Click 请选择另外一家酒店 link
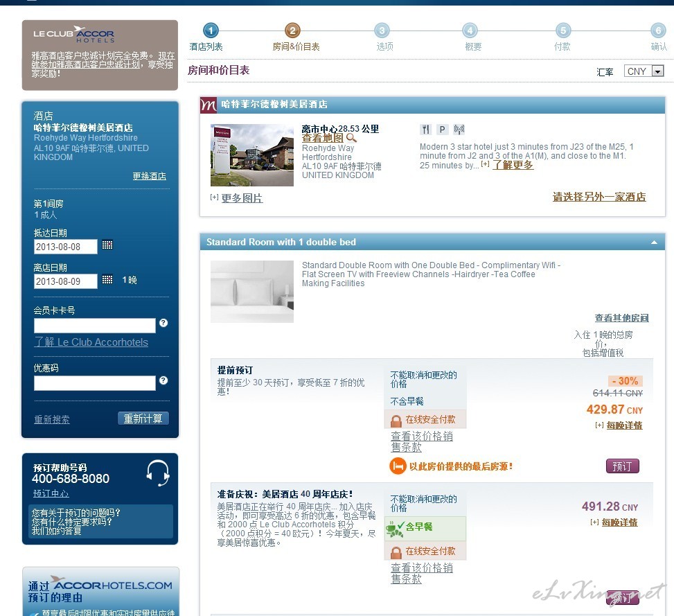674x616 pixels. pyautogui.click(x=599, y=197)
